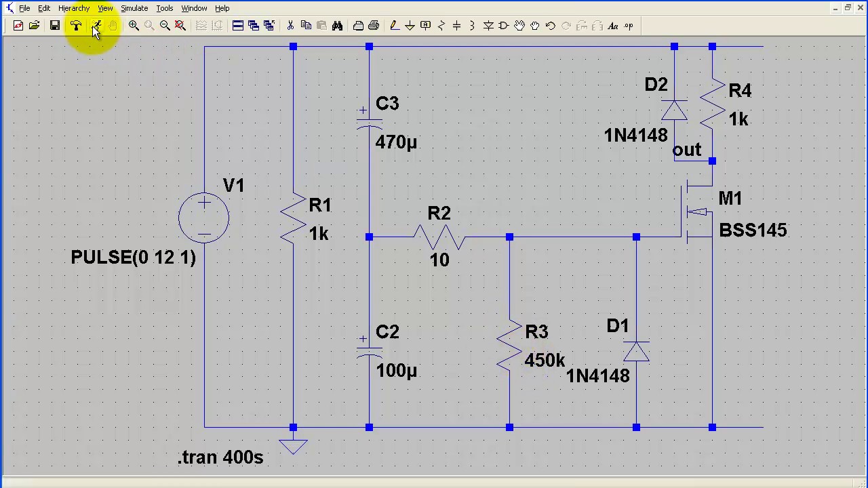The image size is (868, 488).
Task: Select the Drag hand tool
Action: (535, 26)
